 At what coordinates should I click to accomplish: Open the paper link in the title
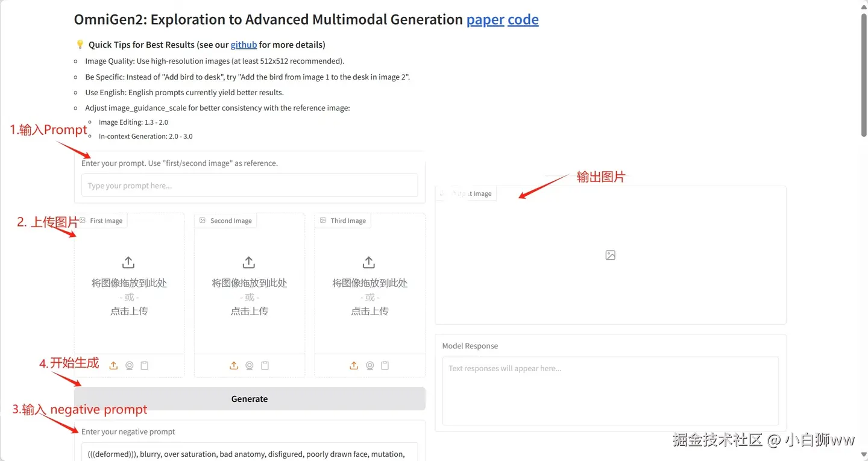point(485,20)
